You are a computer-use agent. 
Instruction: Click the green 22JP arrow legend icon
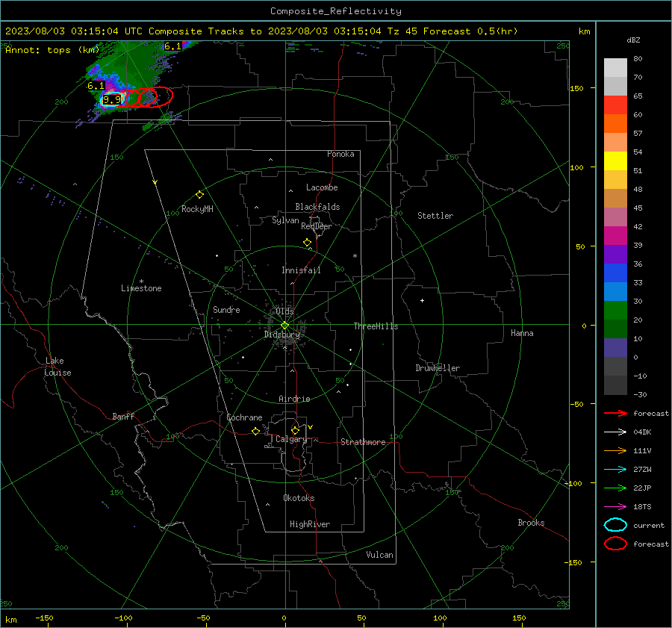point(615,488)
